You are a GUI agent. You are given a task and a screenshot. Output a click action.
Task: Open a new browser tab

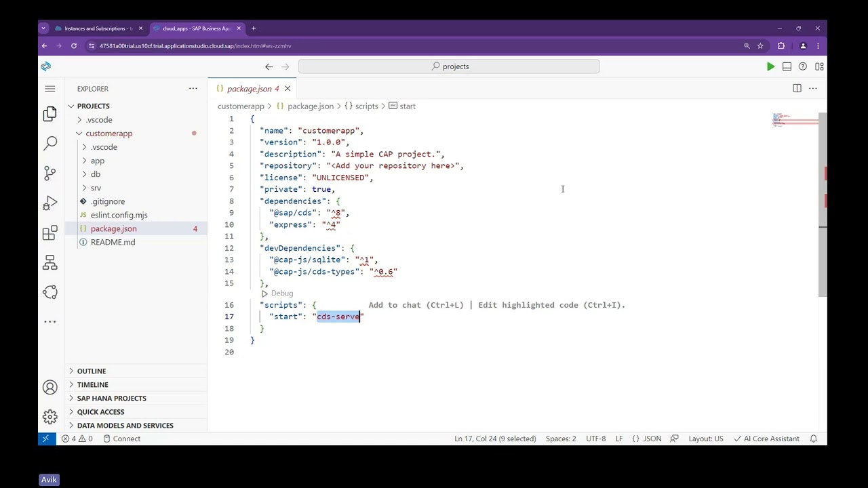254,28
